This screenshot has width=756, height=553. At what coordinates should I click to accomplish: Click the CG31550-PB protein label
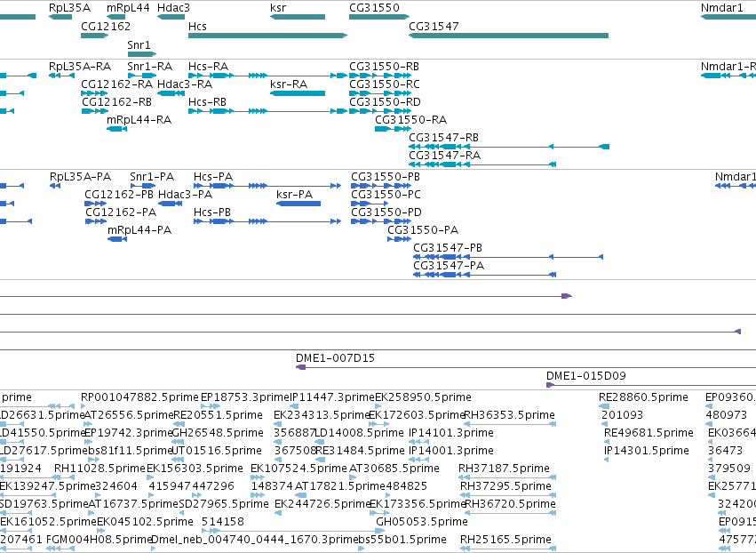(386, 177)
